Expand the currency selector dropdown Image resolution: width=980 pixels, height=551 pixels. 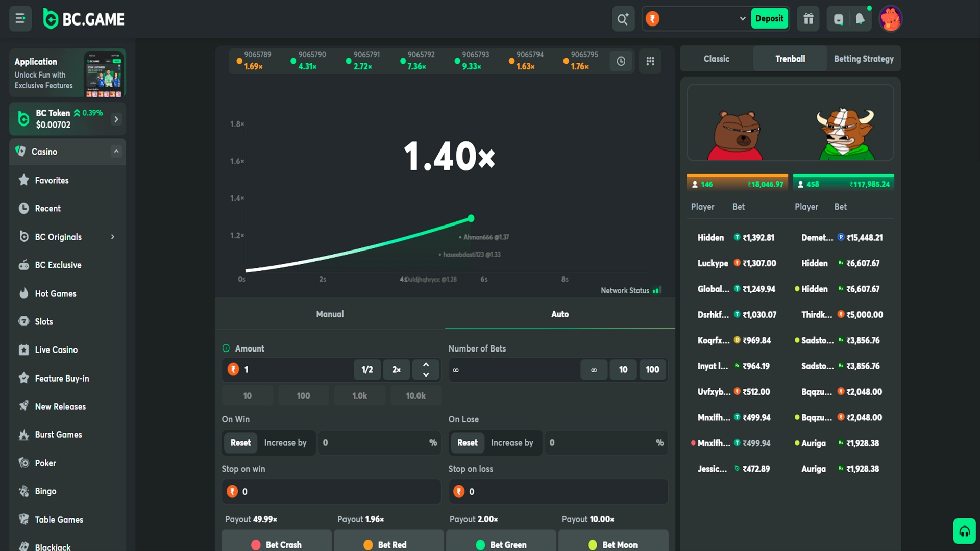742,18
